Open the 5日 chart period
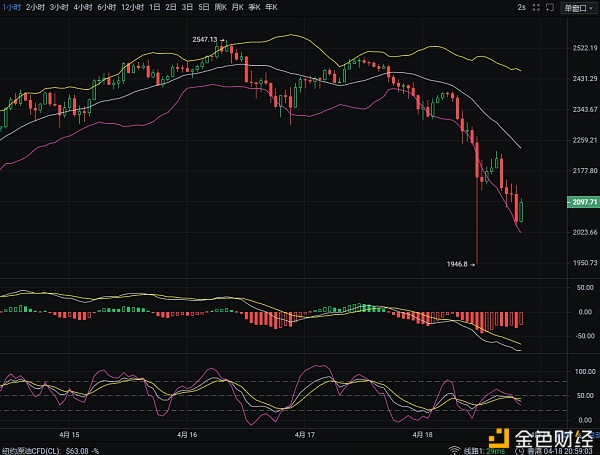This screenshot has height=455, width=600. point(204,7)
